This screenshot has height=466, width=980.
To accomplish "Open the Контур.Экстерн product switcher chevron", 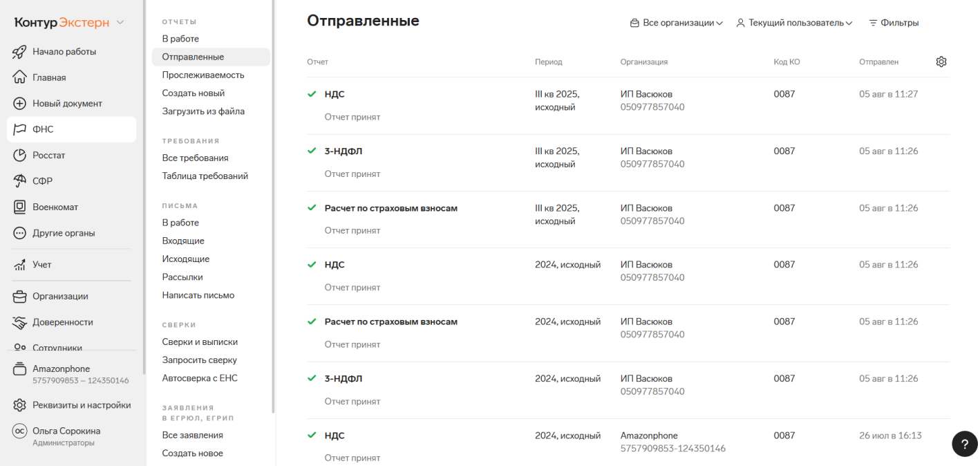I will pyautogui.click(x=120, y=23).
